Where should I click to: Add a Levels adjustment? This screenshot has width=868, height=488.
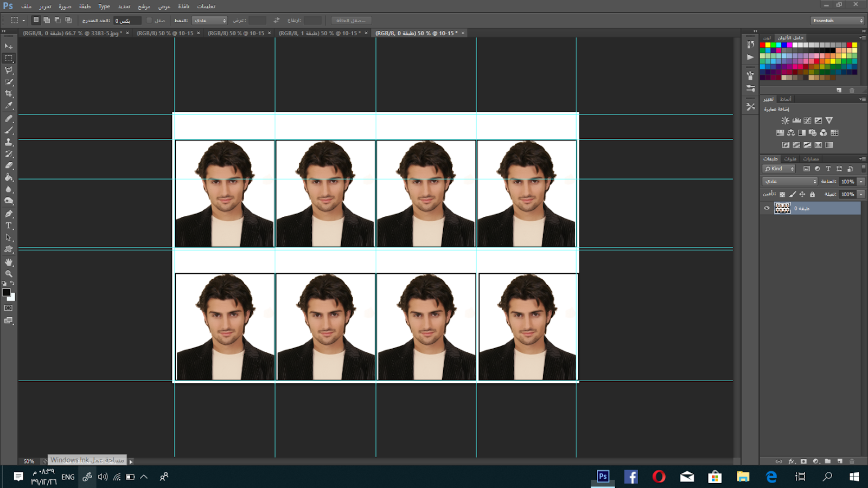(796, 120)
